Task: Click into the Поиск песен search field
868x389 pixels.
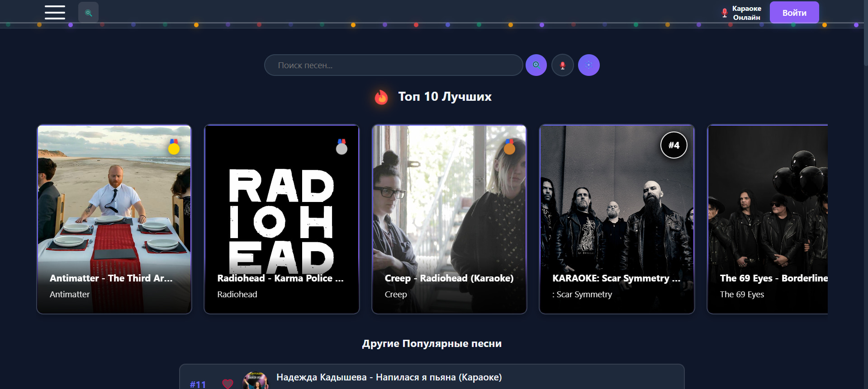Action: coord(394,65)
